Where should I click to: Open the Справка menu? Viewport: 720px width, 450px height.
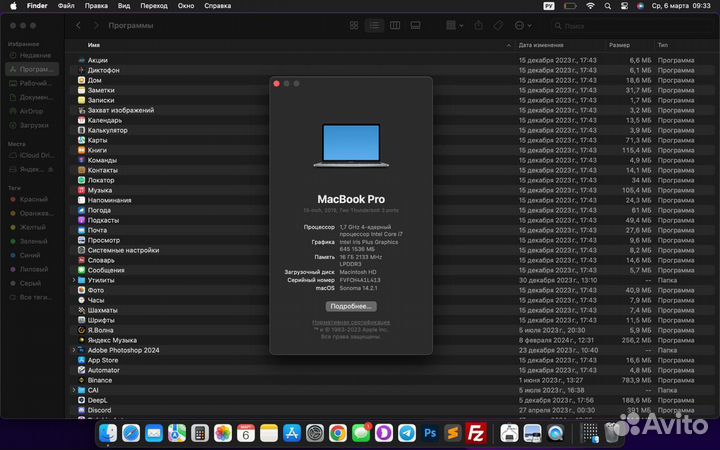[x=218, y=6]
